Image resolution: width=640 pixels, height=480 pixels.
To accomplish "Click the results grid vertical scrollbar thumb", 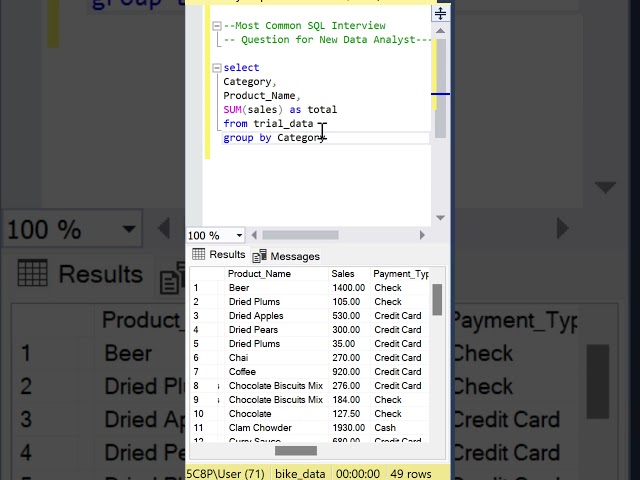I will tap(437, 300).
